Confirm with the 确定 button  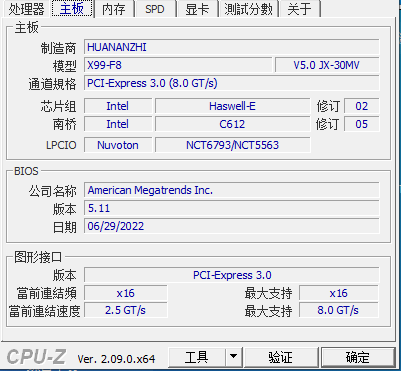tap(358, 358)
